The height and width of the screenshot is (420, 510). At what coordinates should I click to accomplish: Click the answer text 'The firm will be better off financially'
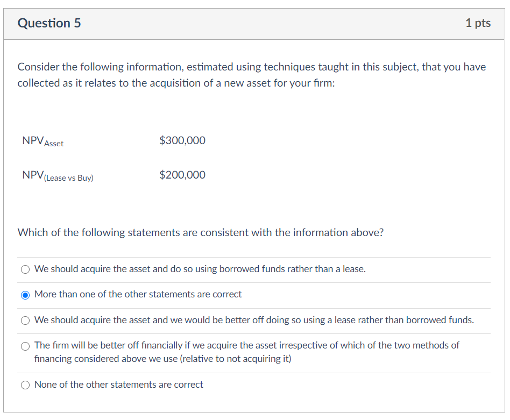pos(246,345)
